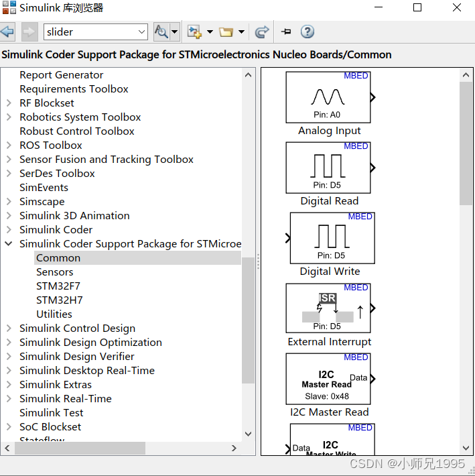Select the External Interrupt block
The width and height of the screenshot is (475, 476).
(328, 308)
